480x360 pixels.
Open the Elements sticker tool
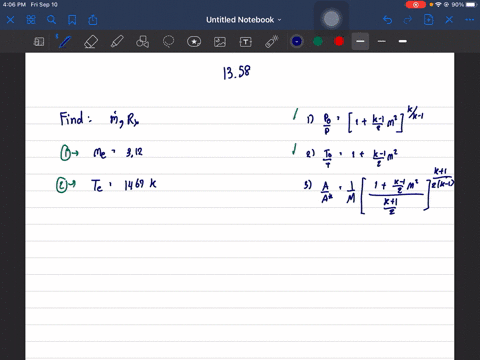coord(194,42)
